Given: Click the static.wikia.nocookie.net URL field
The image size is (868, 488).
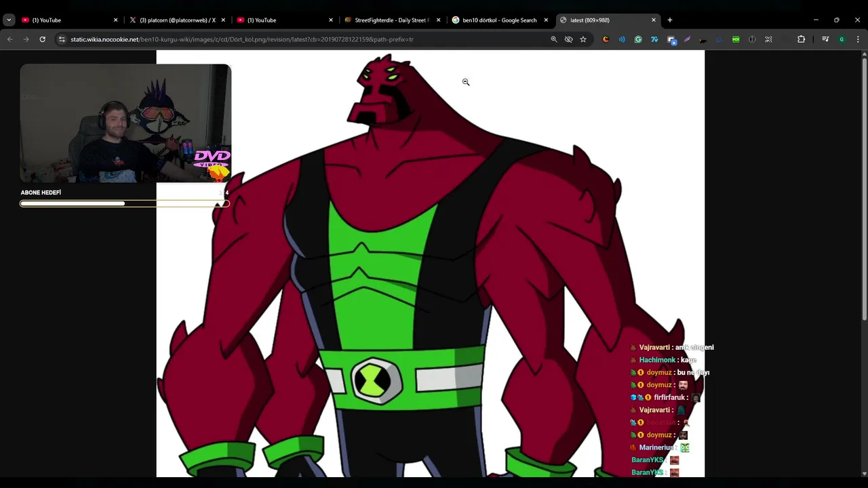Looking at the screenshot, I should 241,39.
